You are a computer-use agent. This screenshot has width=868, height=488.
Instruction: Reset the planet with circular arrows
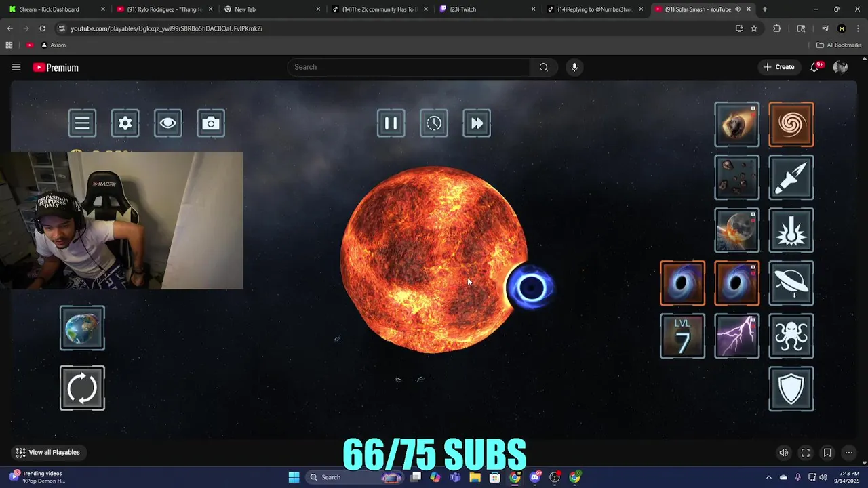coord(82,388)
